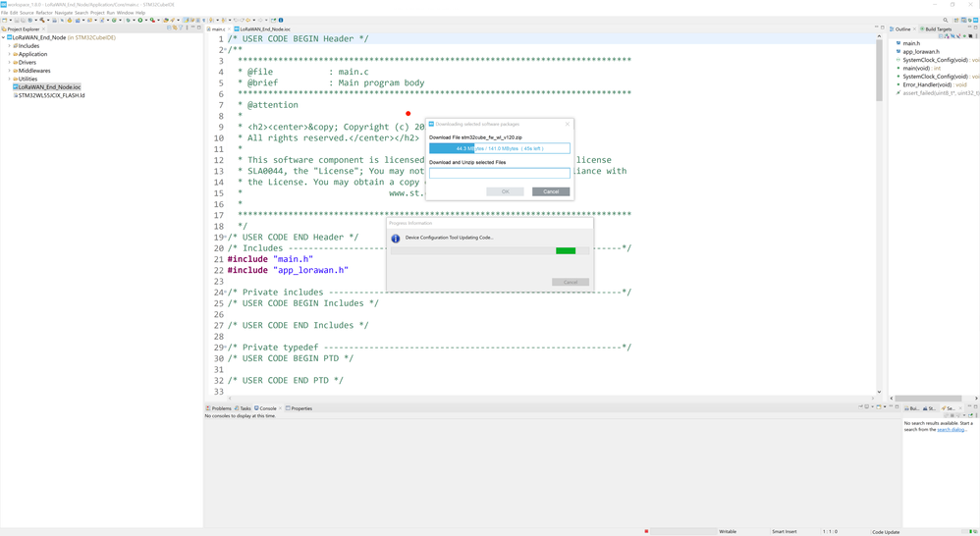Open the Search view dropdown arrow
This screenshot has height=536, width=980.
pyautogui.click(x=963, y=415)
